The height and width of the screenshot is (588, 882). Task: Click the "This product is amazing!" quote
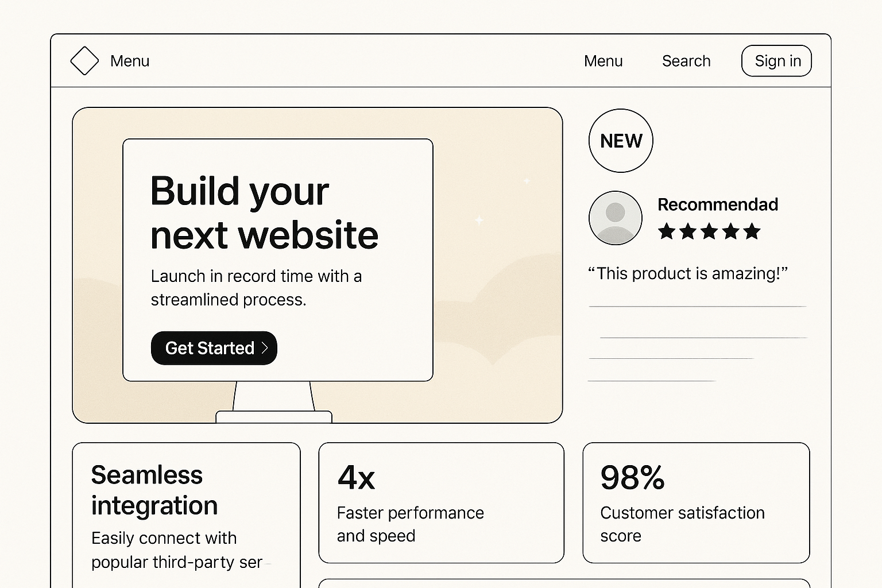[x=688, y=273]
